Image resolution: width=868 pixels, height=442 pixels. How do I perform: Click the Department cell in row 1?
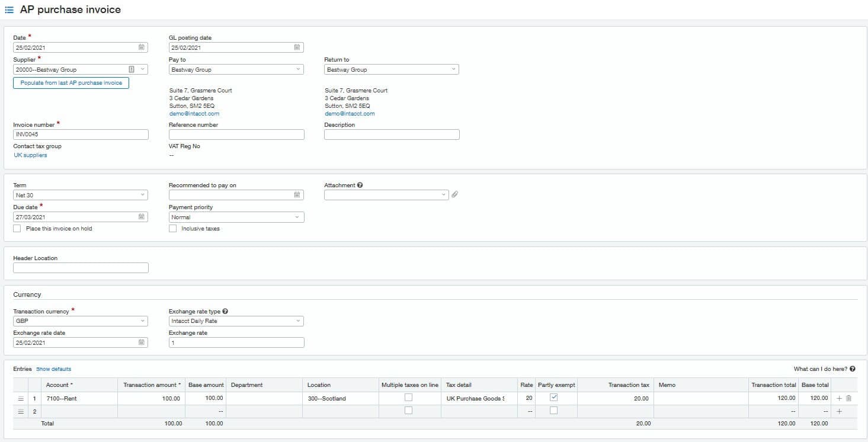click(264, 399)
